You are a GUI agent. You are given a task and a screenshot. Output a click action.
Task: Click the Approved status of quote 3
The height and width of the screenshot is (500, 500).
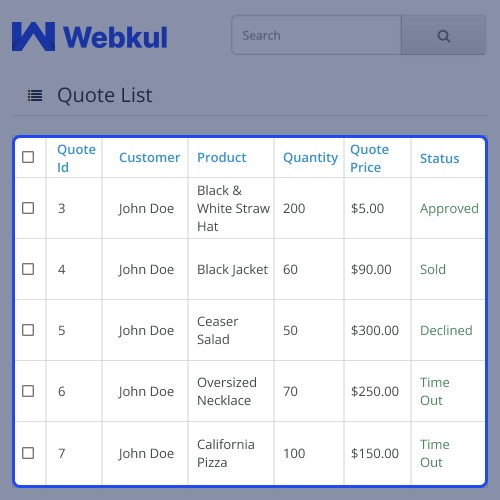(449, 209)
